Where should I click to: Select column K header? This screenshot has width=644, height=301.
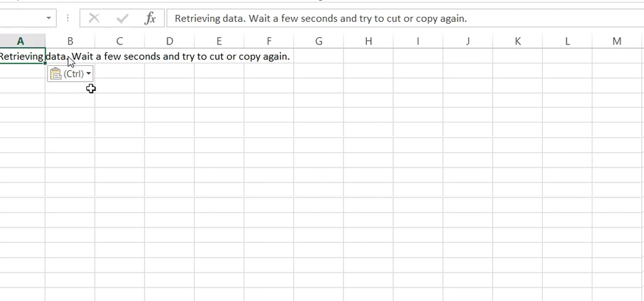[518, 41]
